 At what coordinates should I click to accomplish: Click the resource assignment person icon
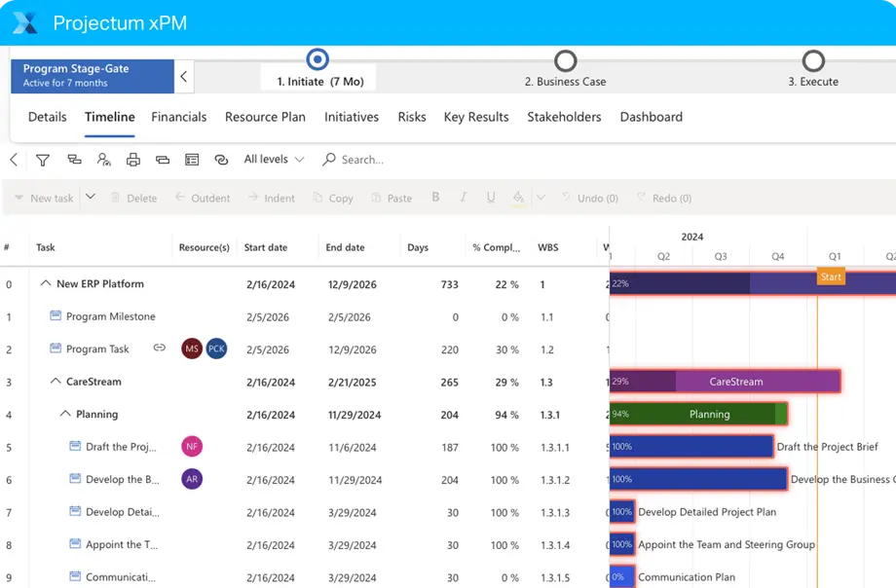(x=103, y=160)
